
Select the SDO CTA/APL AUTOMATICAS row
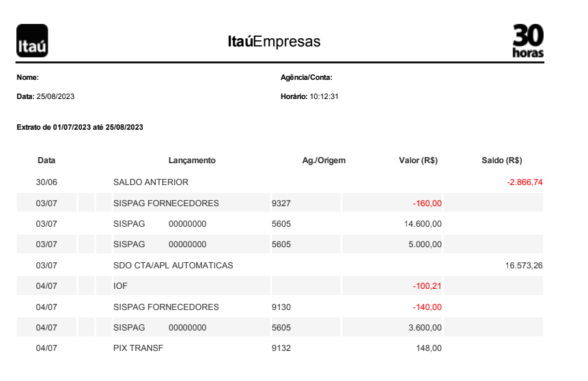click(280, 265)
